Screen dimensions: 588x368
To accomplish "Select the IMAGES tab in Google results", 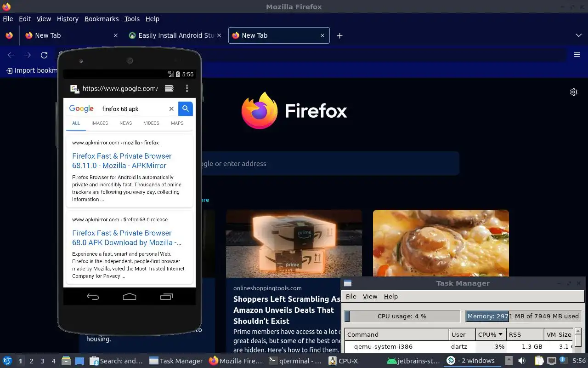I will tap(100, 123).
